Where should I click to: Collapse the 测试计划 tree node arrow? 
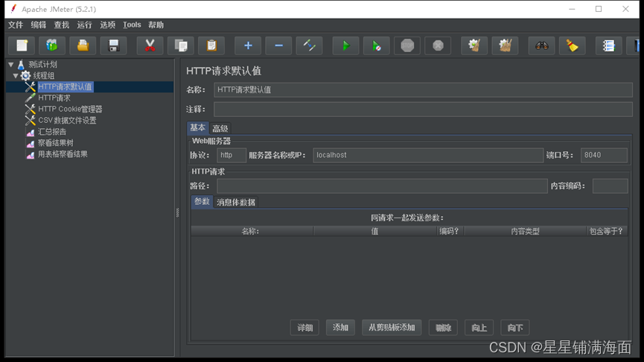click(11, 65)
